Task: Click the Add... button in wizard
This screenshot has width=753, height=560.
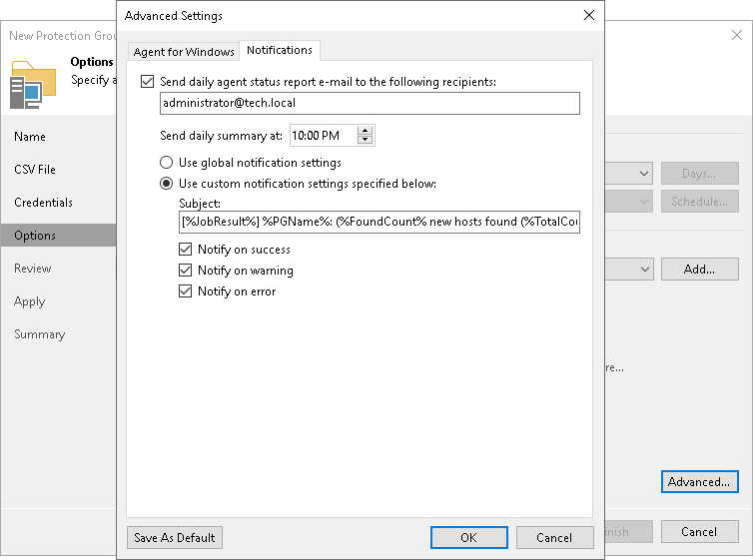Action: (699, 270)
